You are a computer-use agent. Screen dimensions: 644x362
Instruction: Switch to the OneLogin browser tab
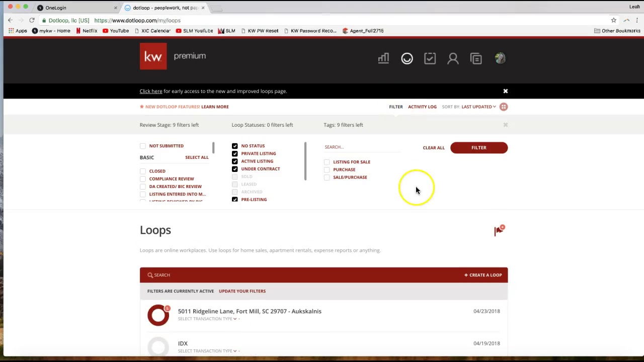coord(77,8)
